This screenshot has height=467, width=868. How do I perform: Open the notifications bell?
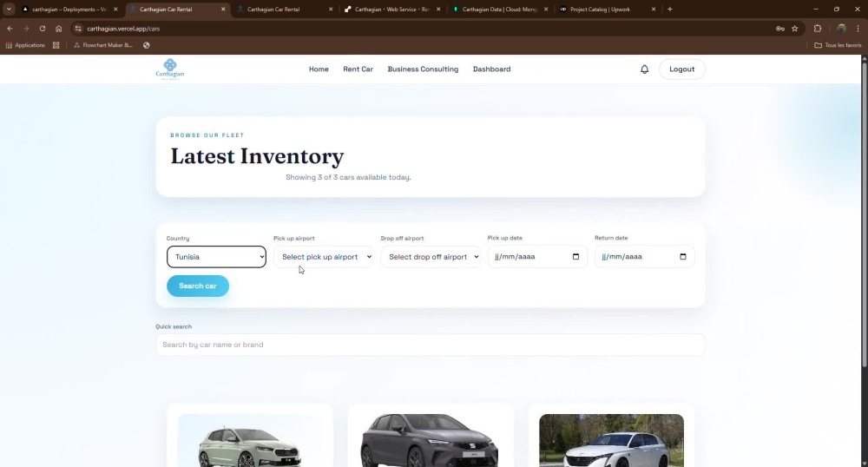coord(644,69)
